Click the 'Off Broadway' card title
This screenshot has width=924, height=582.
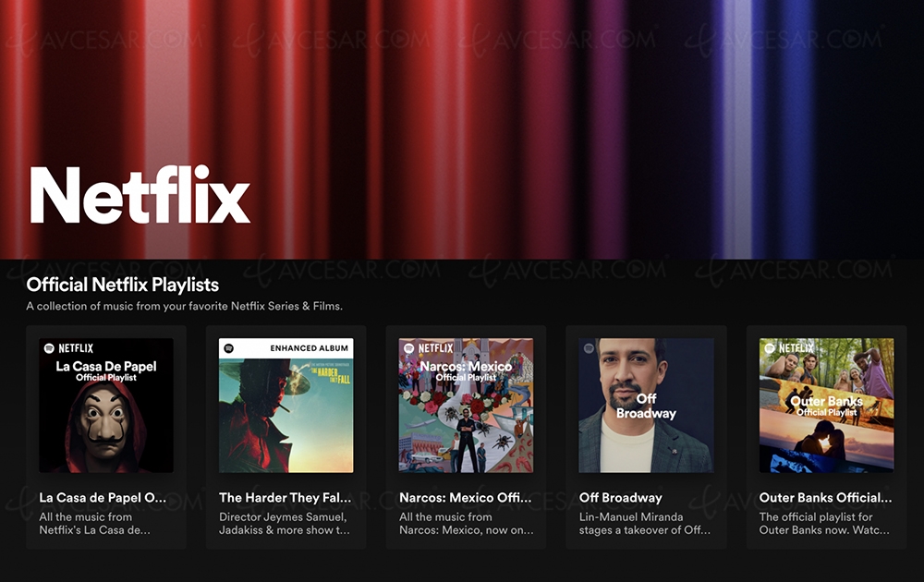coord(621,498)
